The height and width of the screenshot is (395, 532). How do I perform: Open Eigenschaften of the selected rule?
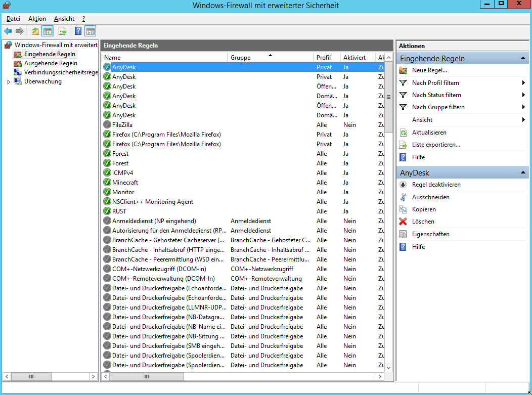click(x=430, y=234)
